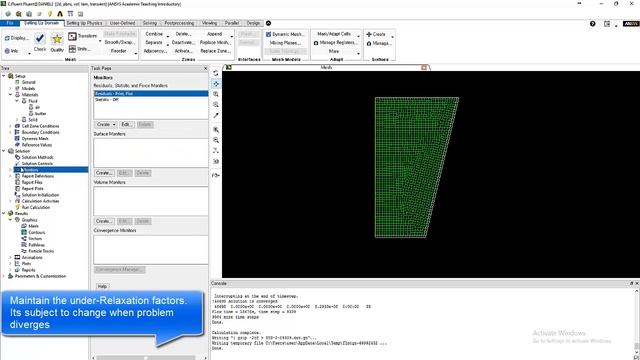Viewport: 640px width, 360px height.
Task: Expand the Calculation Activities node
Action: point(10,201)
